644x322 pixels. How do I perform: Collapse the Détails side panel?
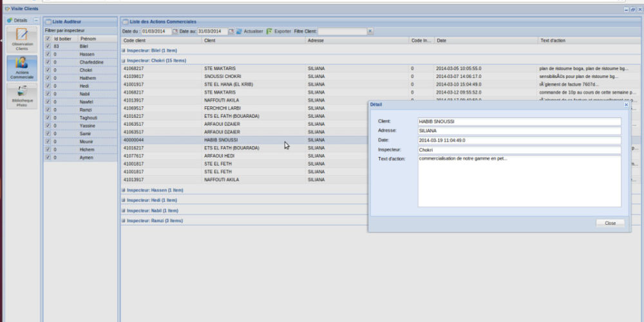[36, 21]
